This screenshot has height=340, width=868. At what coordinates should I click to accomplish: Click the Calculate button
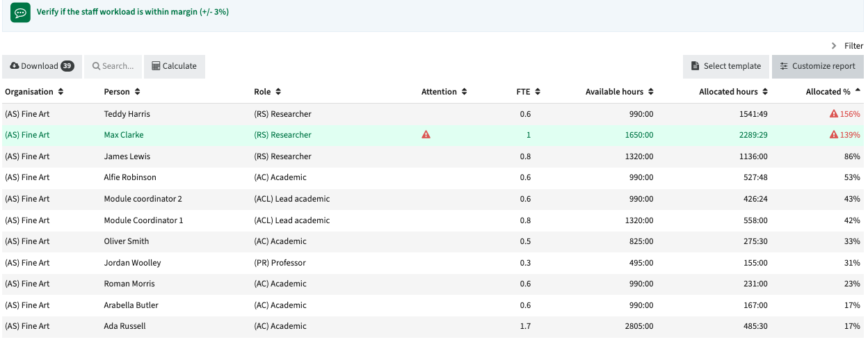pyautogui.click(x=175, y=66)
